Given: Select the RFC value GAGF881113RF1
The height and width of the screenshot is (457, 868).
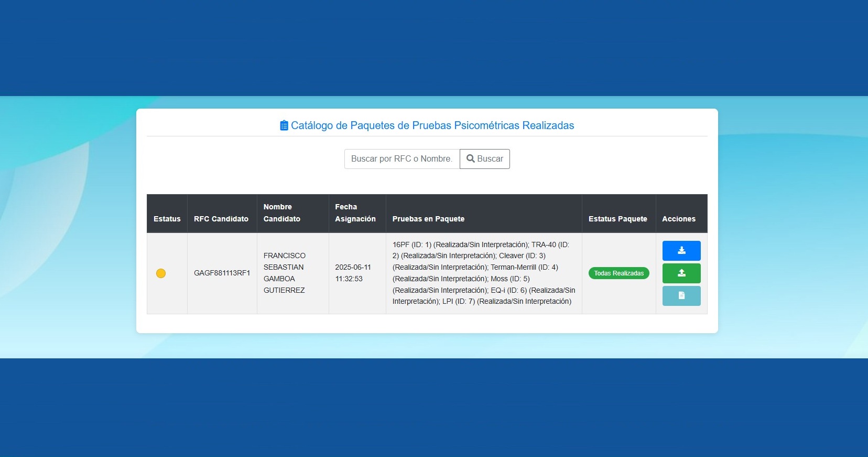Looking at the screenshot, I should point(222,273).
